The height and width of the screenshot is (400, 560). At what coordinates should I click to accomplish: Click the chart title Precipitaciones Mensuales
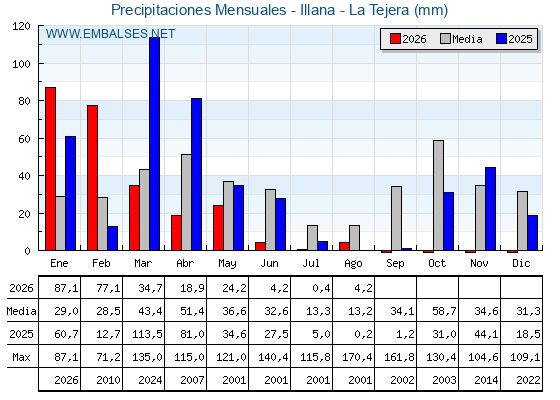point(199,10)
